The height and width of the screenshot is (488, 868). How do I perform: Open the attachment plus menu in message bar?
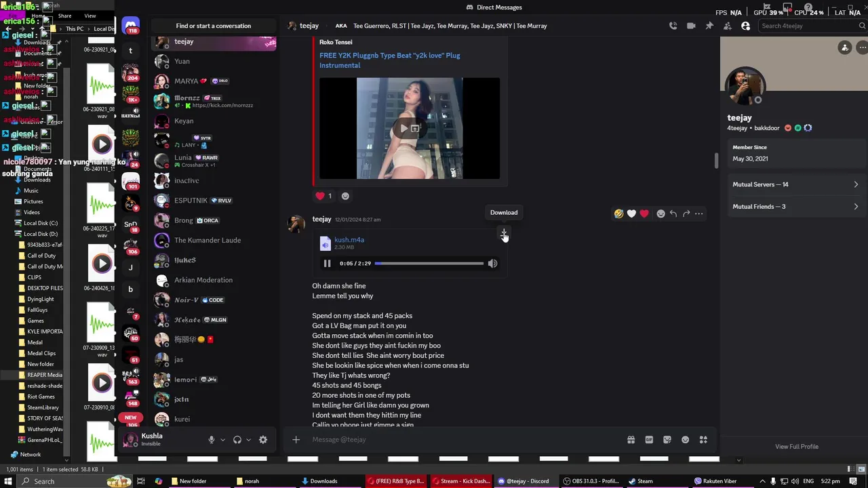(296, 440)
